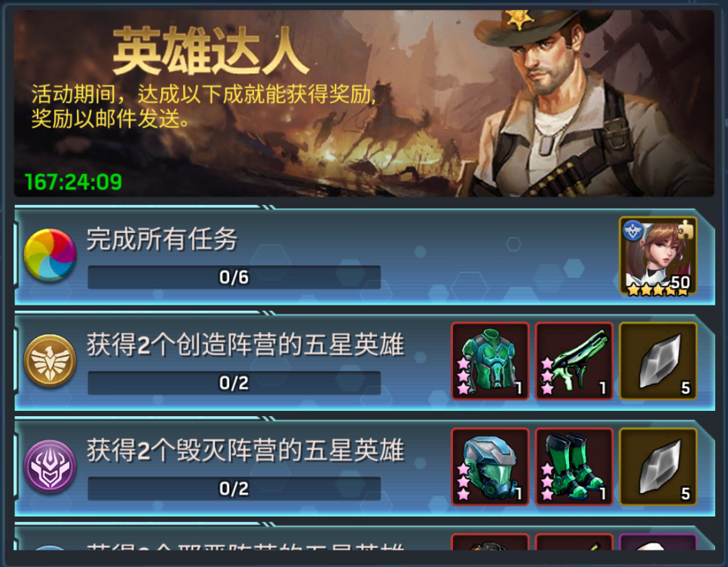Open the 完成所有任务 task title
This screenshot has width=728, height=567.
(162, 239)
